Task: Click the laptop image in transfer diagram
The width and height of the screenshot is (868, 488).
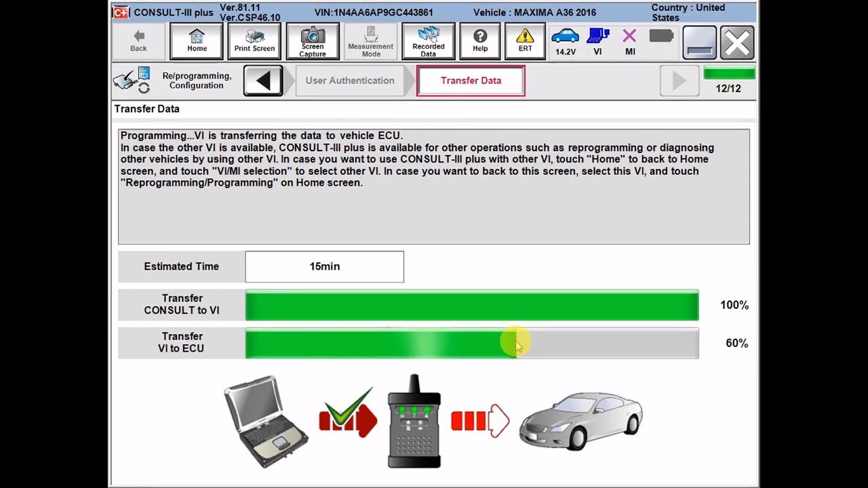Action: tap(266, 422)
